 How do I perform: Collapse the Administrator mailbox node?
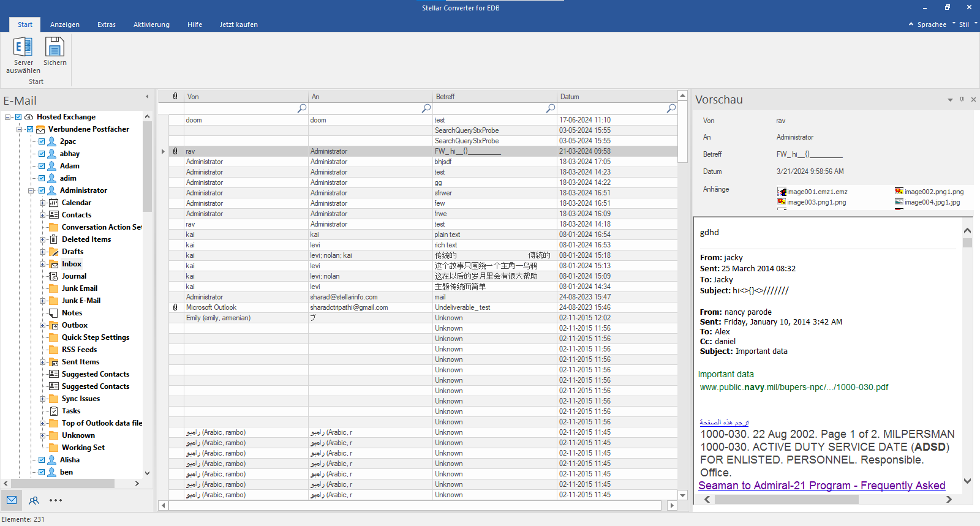point(31,190)
